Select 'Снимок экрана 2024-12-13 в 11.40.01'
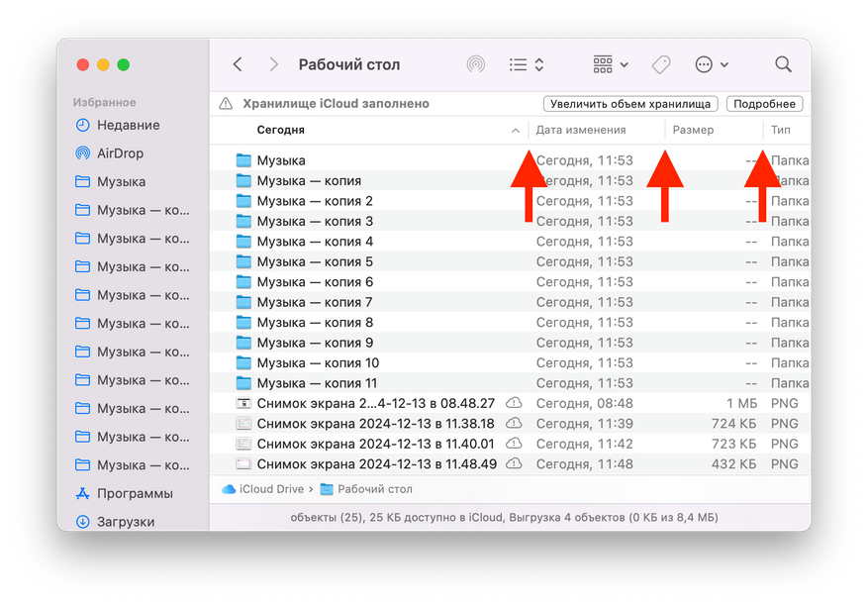868x606 pixels. click(510, 444)
